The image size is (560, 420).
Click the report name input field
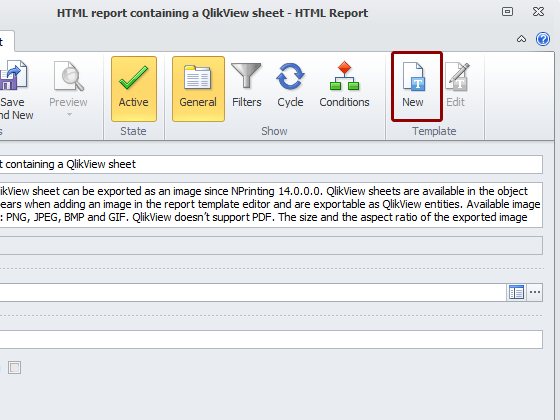click(271, 164)
